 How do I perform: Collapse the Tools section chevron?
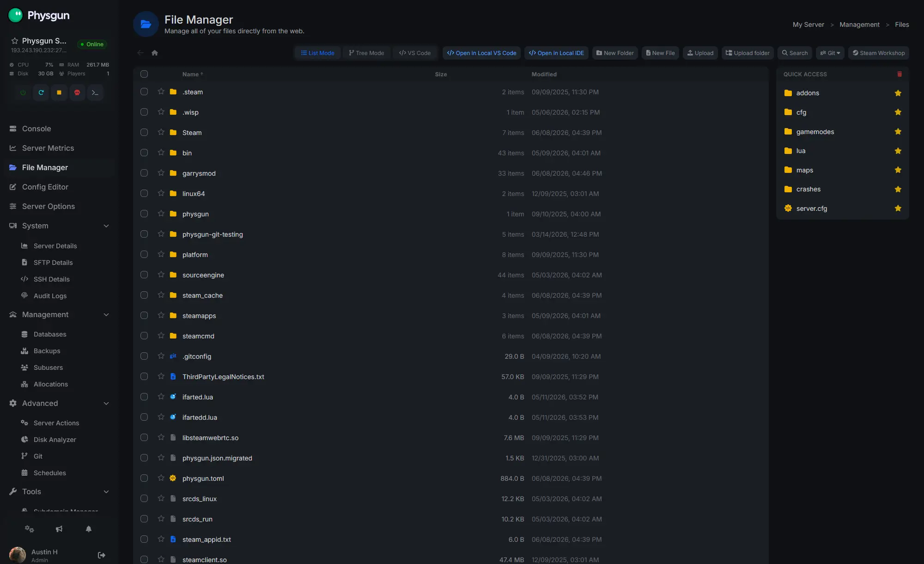point(106,492)
